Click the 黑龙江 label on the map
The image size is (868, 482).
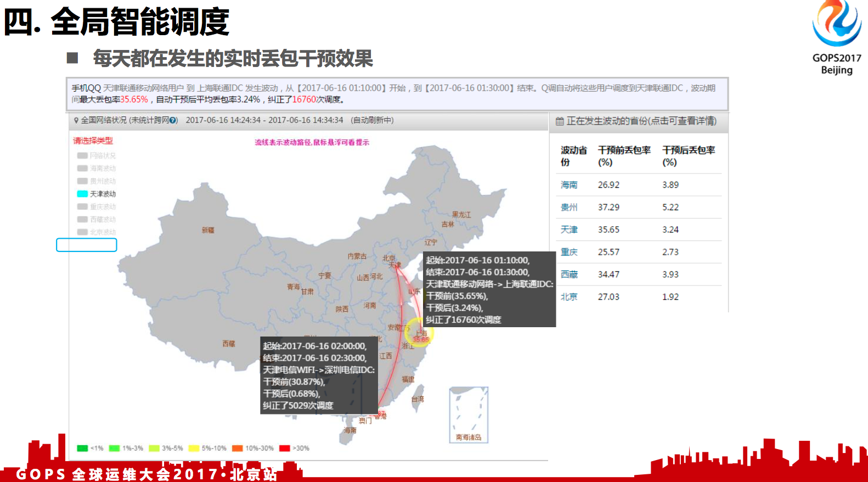pos(461,215)
